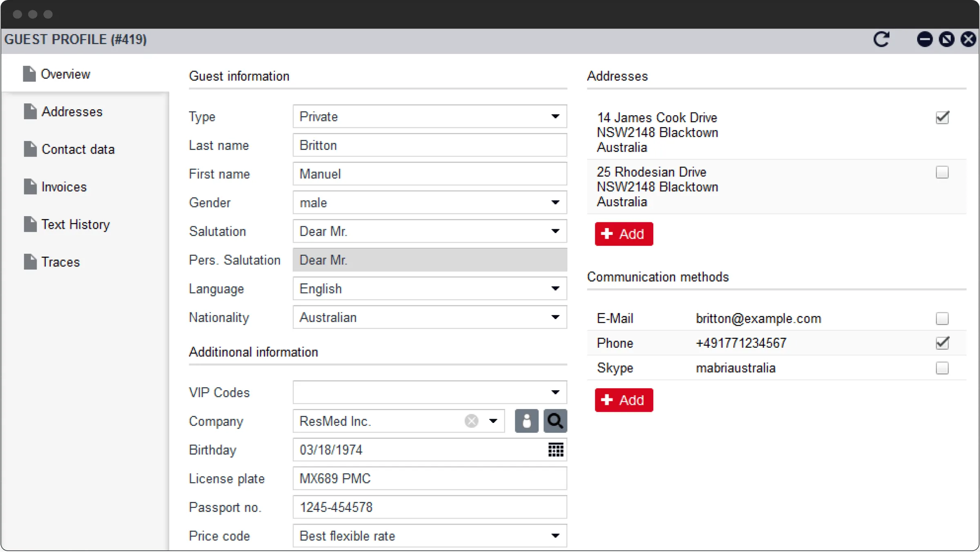Click the clear (X) icon on Company field

point(472,421)
